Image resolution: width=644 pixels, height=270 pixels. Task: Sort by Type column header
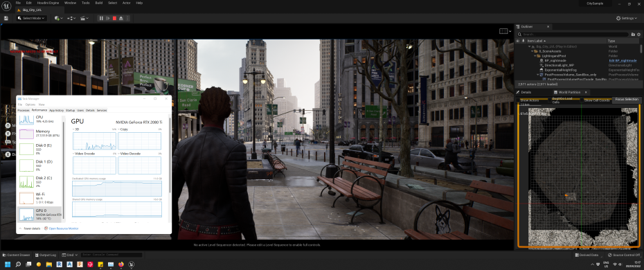click(623, 41)
